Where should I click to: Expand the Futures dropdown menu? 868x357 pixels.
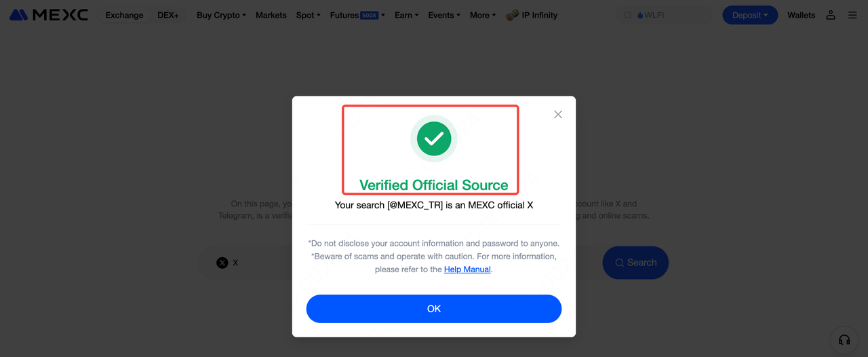pyautogui.click(x=357, y=15)
